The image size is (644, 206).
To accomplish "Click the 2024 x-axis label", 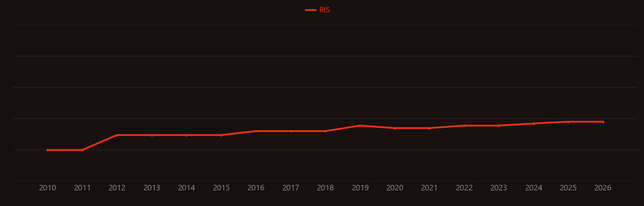I will 534,188.
